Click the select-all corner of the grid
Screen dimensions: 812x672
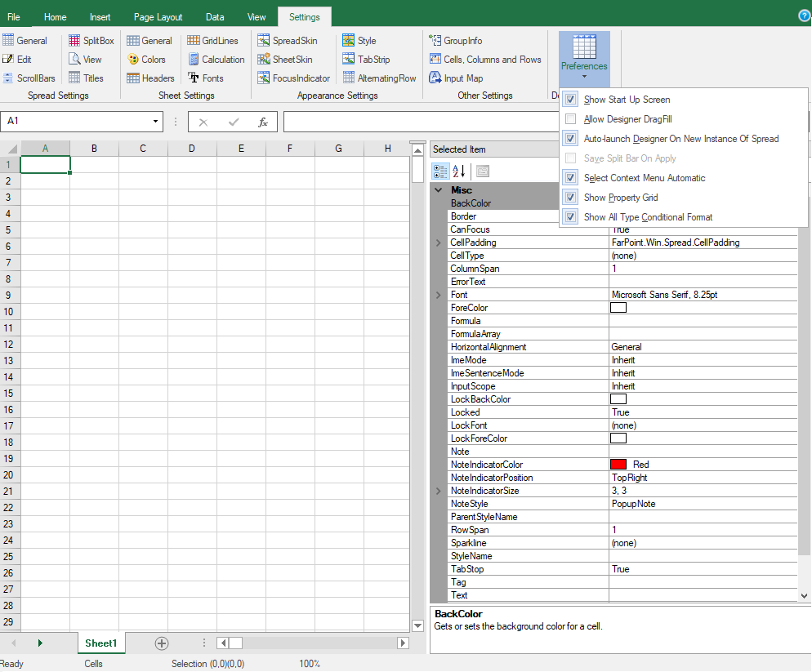tap(10, 149)
